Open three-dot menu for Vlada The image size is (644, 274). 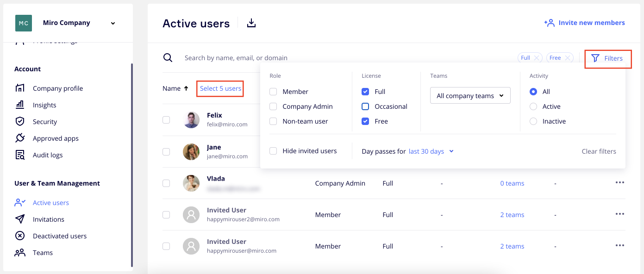pos(620,182)
